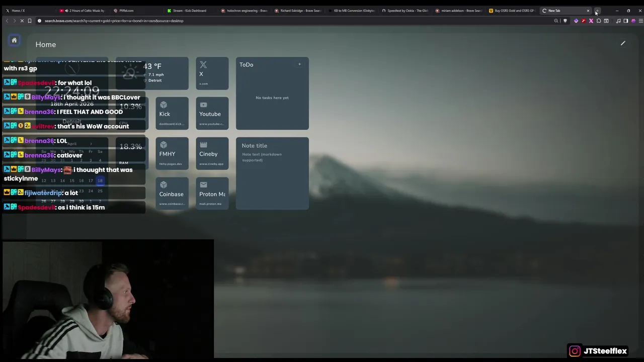The height and width of the screenshot is (362, 644).
Task: Close the New Tab tab
Action: [x=588, y=11]
